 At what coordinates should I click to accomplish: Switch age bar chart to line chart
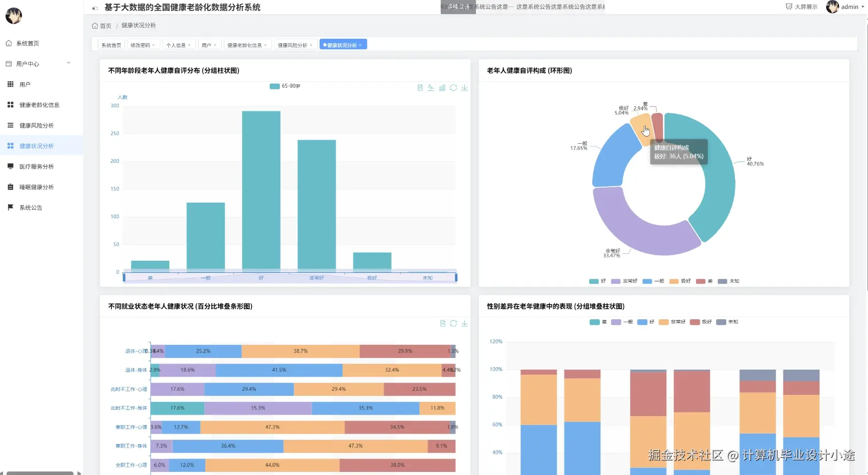pos(431,88)
